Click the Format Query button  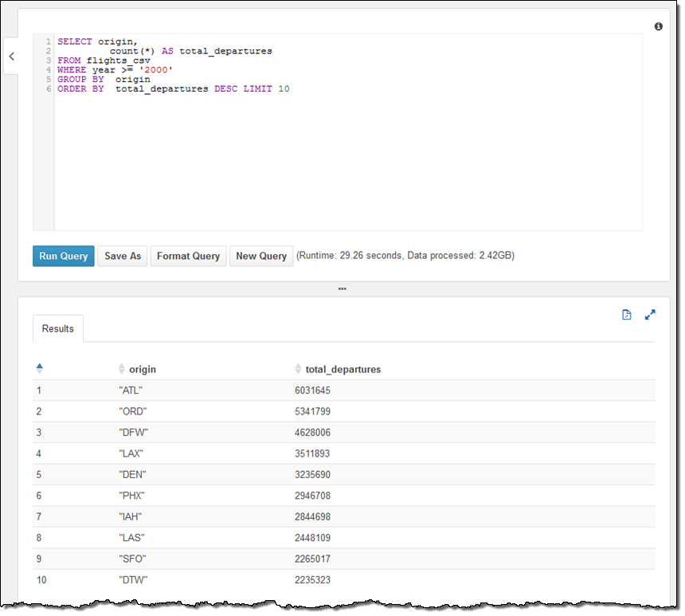click(x=188, y=256)
